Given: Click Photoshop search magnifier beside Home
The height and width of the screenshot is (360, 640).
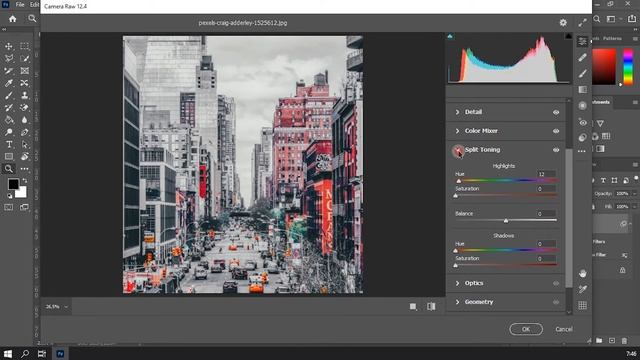Looking at the screenshot, I should (32, 19).
